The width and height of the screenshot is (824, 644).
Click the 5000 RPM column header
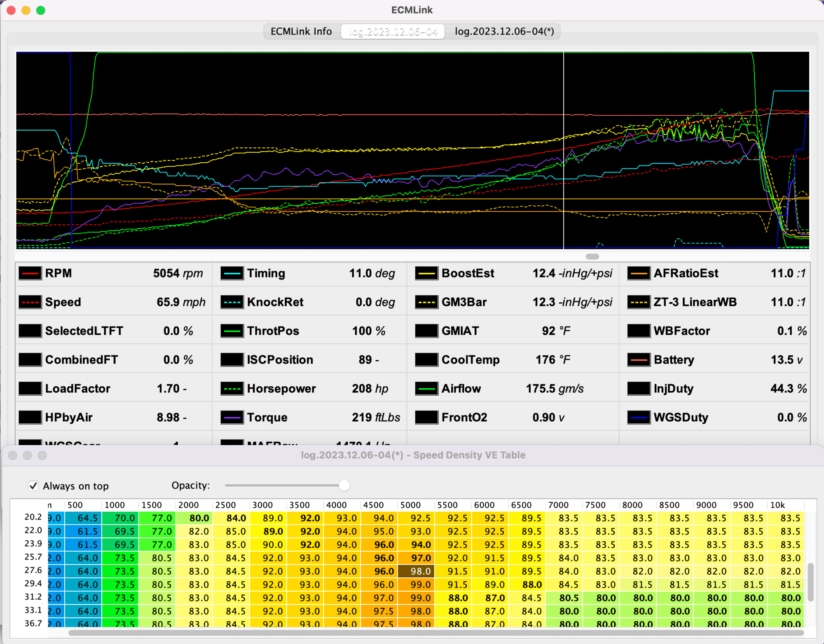pyautogui.click(x=416, y=505)
